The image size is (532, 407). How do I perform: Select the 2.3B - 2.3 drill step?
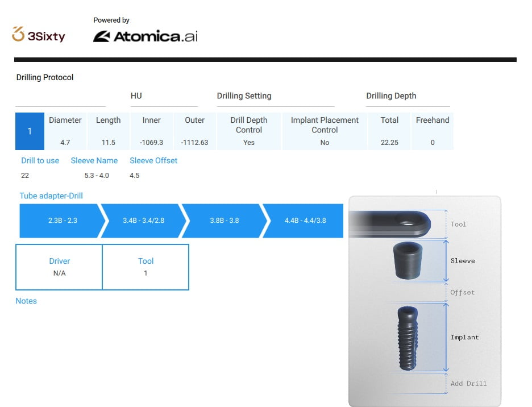[x=63, y=221]
